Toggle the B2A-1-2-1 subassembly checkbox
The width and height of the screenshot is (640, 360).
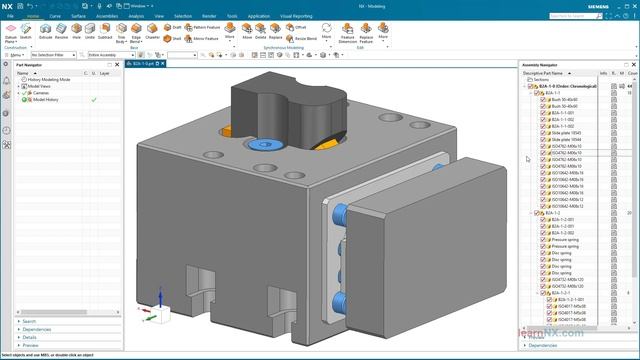(543, 293)
